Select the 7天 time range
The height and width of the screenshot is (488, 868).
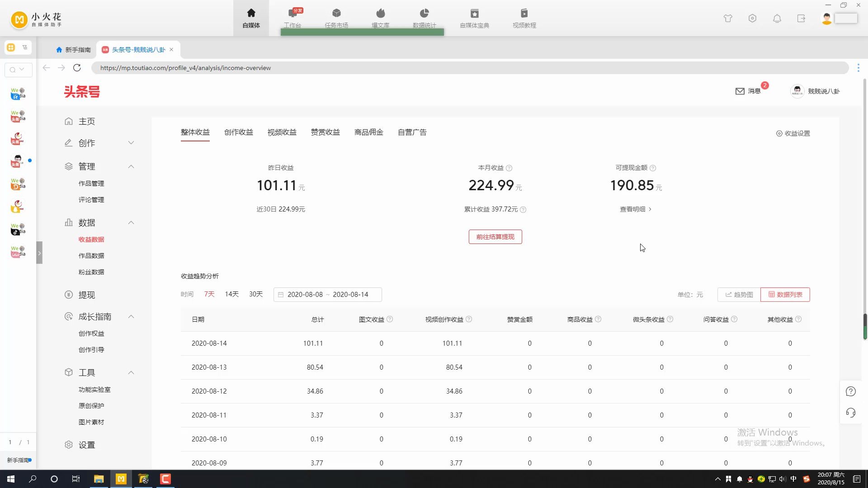(209, 294)
